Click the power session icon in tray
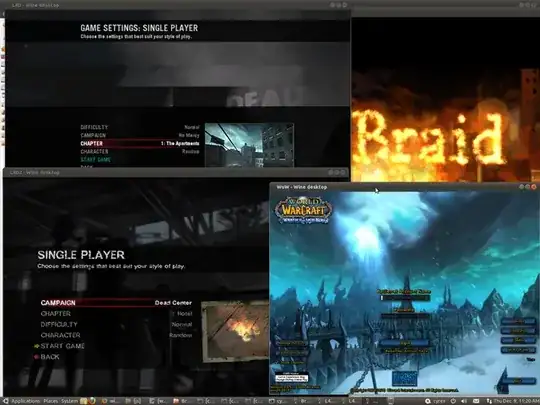 coord(453,401)
